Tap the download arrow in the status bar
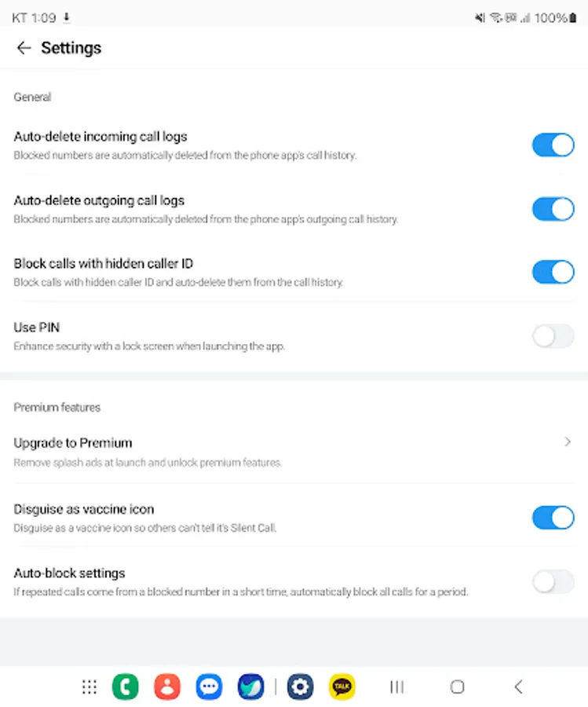The image size is (588, 707). 66,16
